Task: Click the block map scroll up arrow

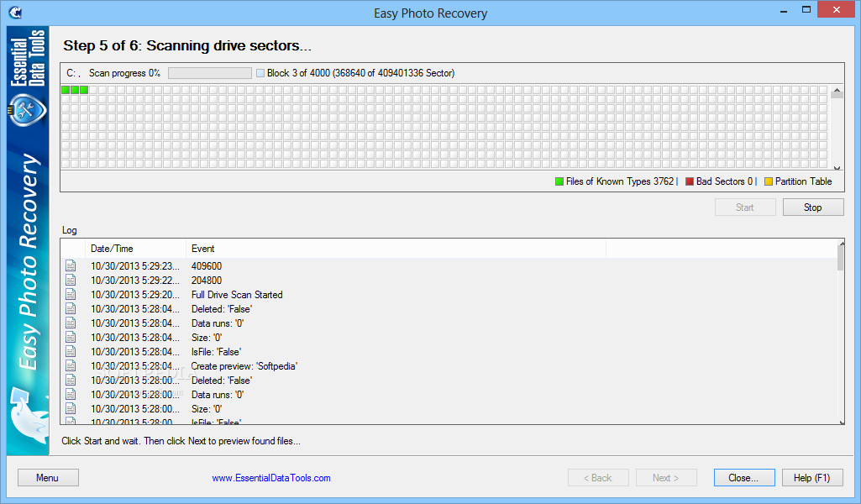Action: tap(837, 90)
